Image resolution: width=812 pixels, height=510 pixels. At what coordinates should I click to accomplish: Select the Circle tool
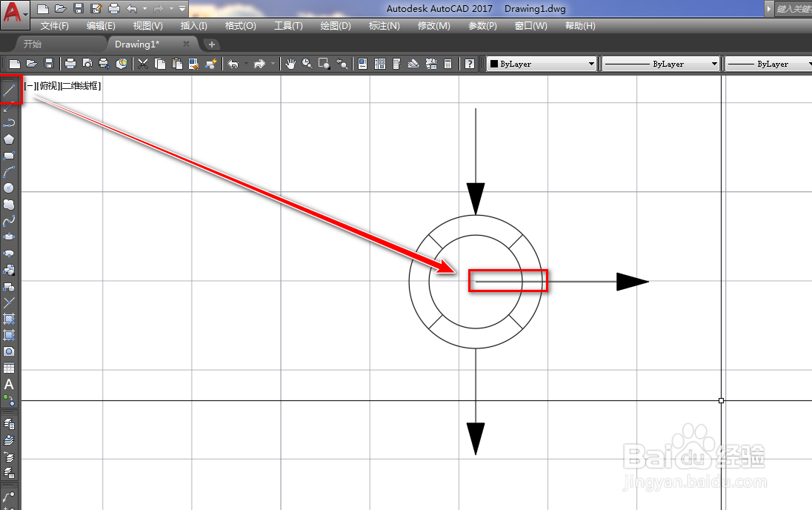pyautogui.click(x=9, y=188)
